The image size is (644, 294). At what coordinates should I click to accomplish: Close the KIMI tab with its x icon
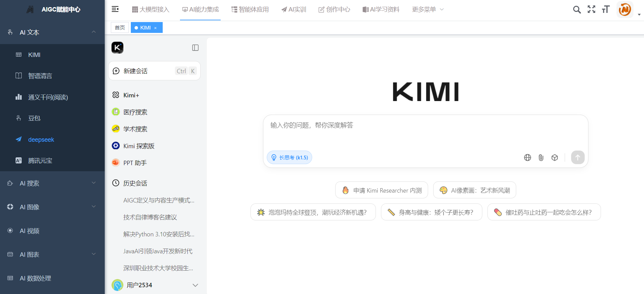pyautogui.click(x=156, y=28)
